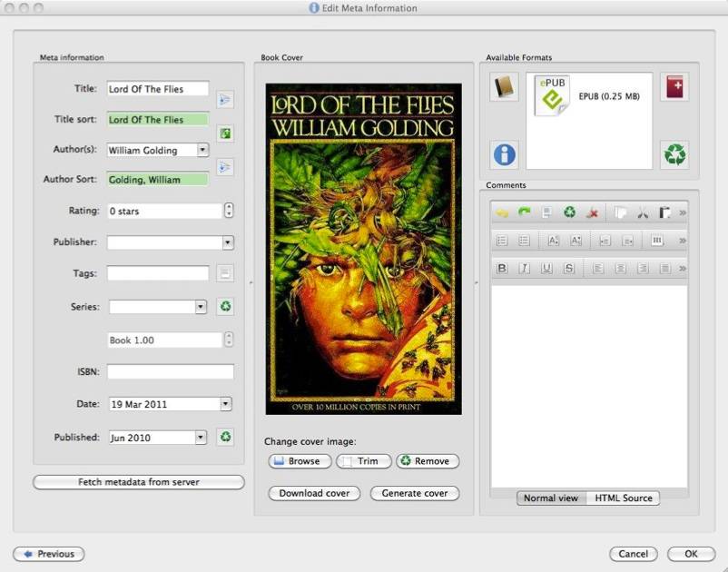The image size is (728, 572).
Task: Toggle underline formatting in Comments editor
Action: [x=546, y=268]
